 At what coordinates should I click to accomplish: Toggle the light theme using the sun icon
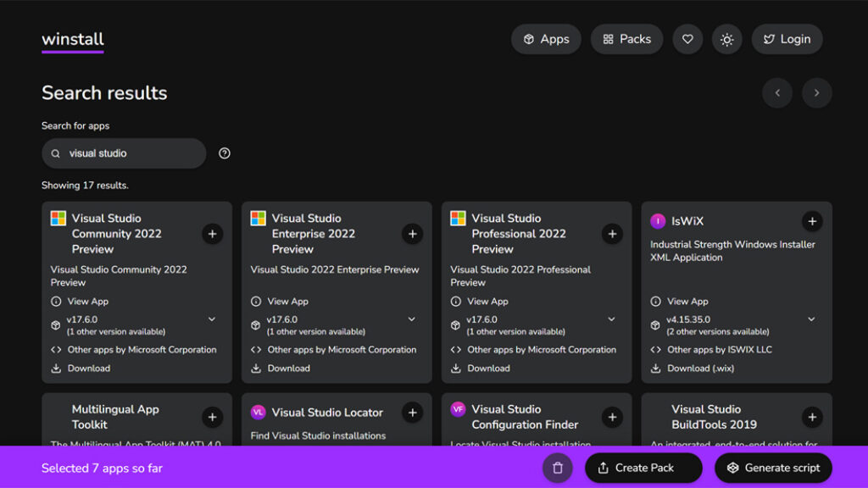726,39
